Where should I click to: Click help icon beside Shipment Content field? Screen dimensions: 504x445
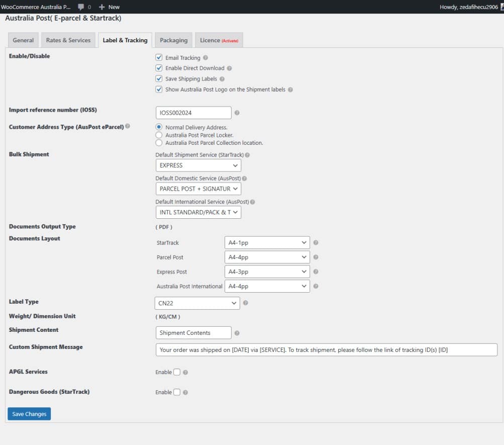pos(237,333)
